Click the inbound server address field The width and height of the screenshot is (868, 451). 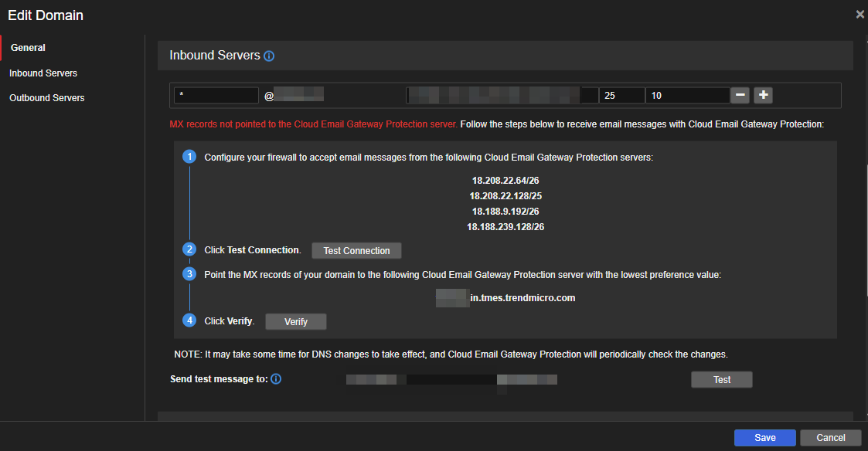501,95
